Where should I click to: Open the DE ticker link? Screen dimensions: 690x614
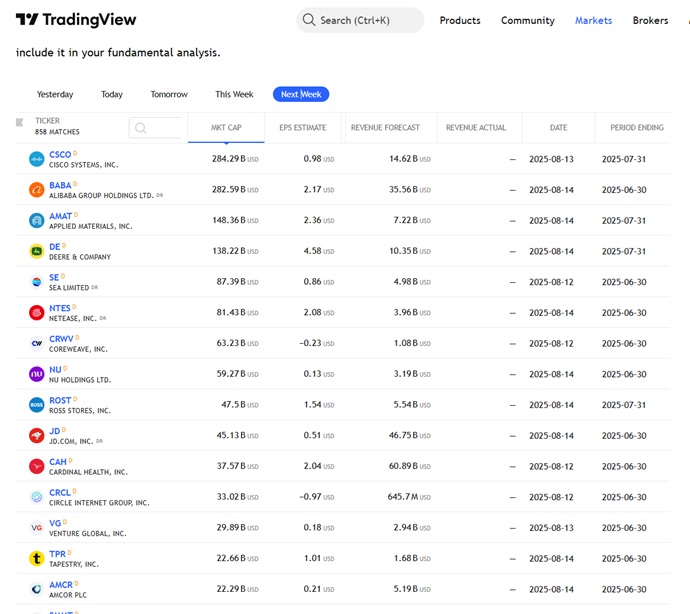coord(55,247)
